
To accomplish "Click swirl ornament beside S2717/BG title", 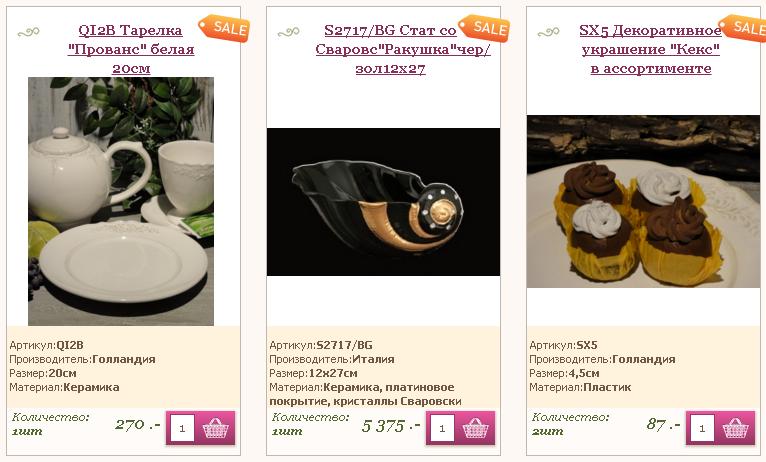I will (288, 33).
